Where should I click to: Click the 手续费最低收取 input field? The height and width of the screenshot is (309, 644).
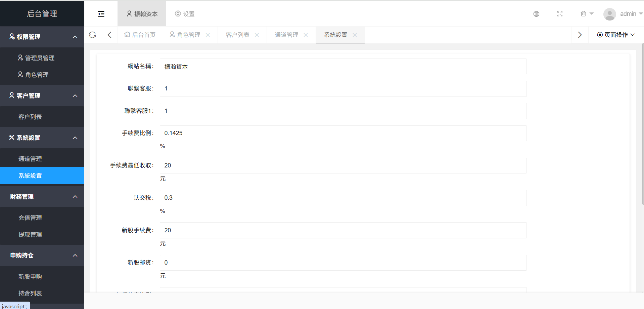[343, 165]
